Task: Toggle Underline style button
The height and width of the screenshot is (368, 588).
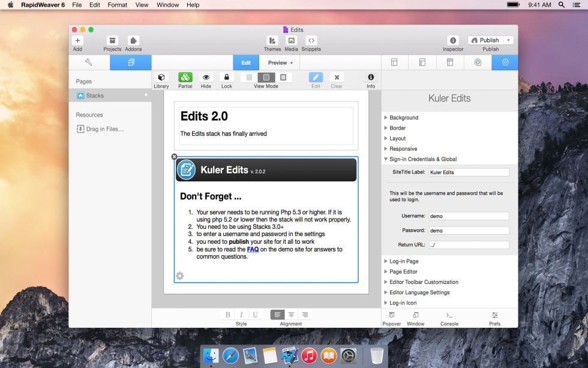Action: point(255,315)
